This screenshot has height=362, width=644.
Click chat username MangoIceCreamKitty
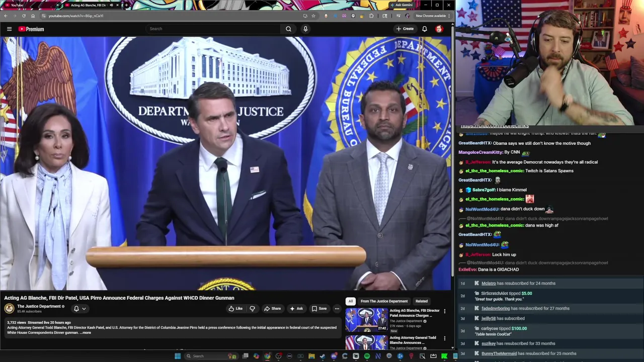pyautogui.click(x=480, y=152)
